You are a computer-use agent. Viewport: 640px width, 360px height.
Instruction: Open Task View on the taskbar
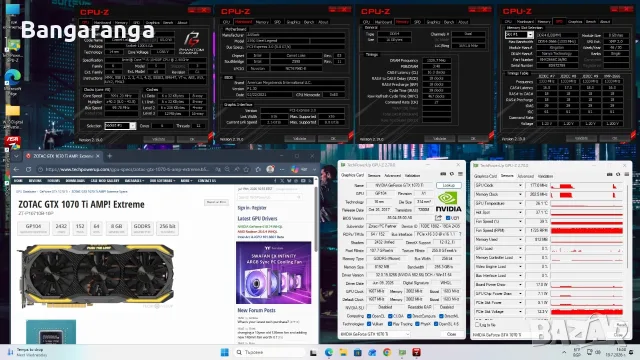[313, 352]
